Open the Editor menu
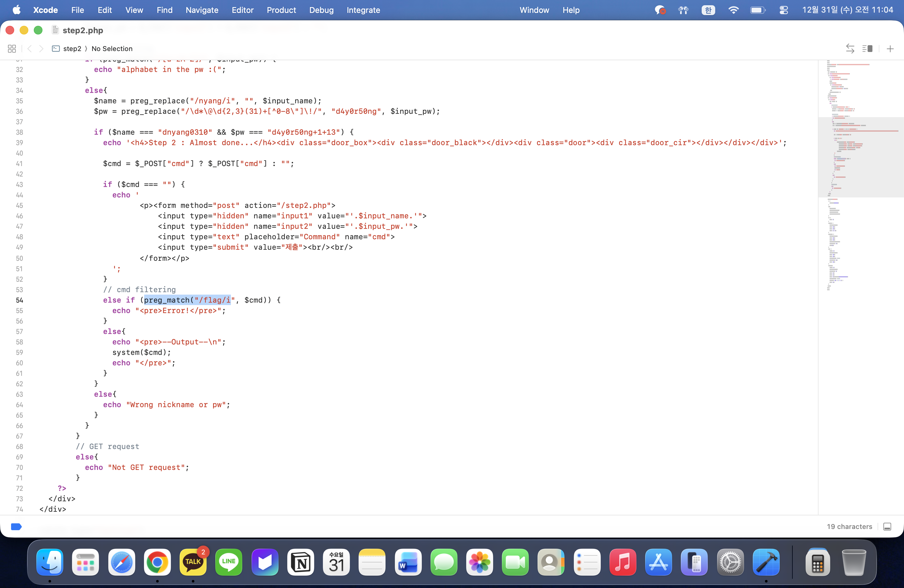 click(x=242, y=10)
